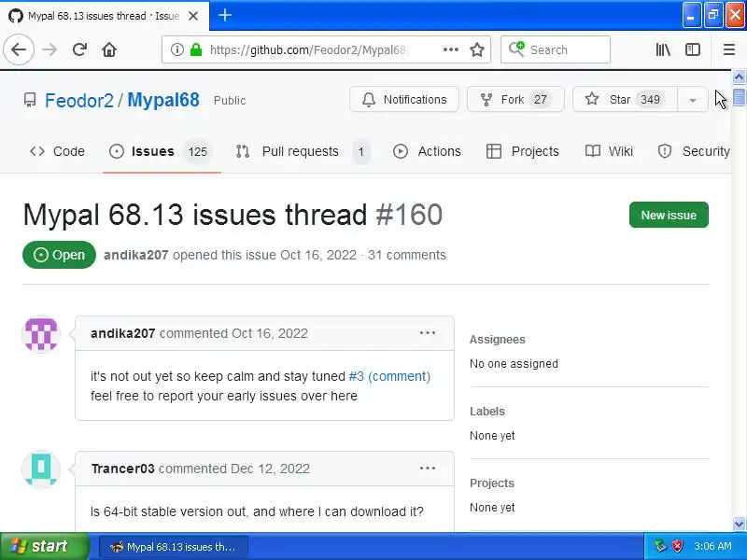Open the Code tab

point(57,151)
